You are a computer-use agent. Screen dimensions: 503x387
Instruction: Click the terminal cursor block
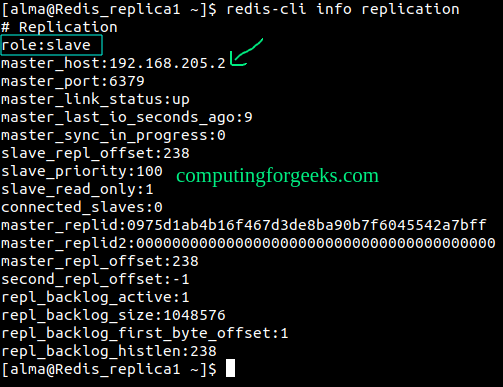pyautogui.click(x=230, y=368)
